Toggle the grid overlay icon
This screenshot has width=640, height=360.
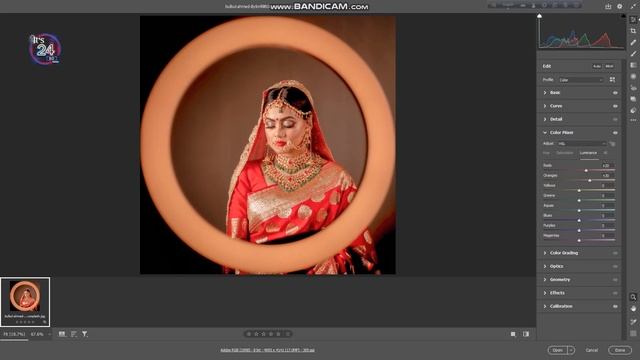coord(633,333)
